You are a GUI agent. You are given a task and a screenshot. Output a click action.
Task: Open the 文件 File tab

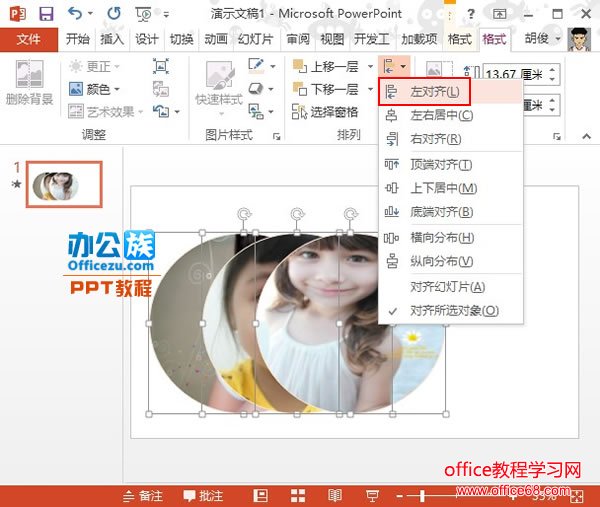(29, 39)
